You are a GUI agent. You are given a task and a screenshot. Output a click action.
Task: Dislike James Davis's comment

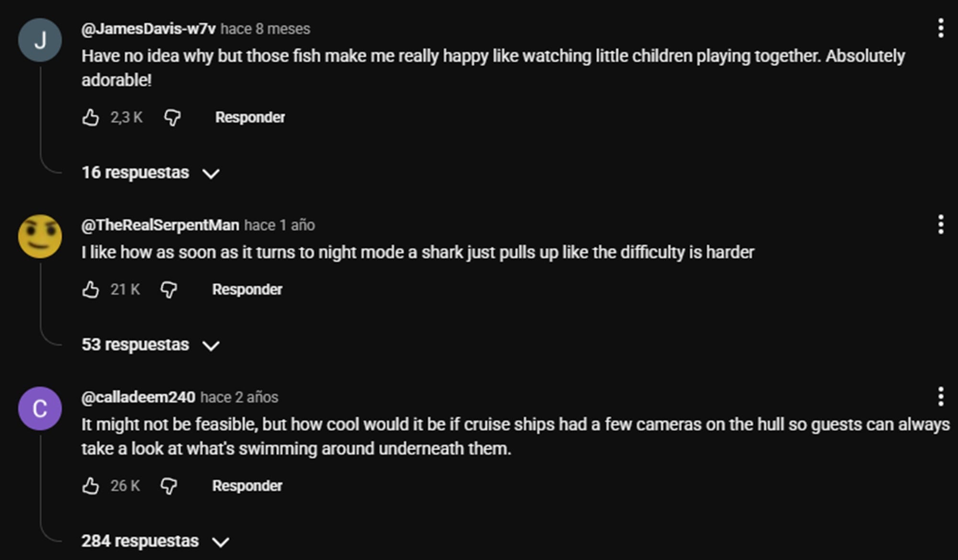pyautogui.click(x=172, y=116)
